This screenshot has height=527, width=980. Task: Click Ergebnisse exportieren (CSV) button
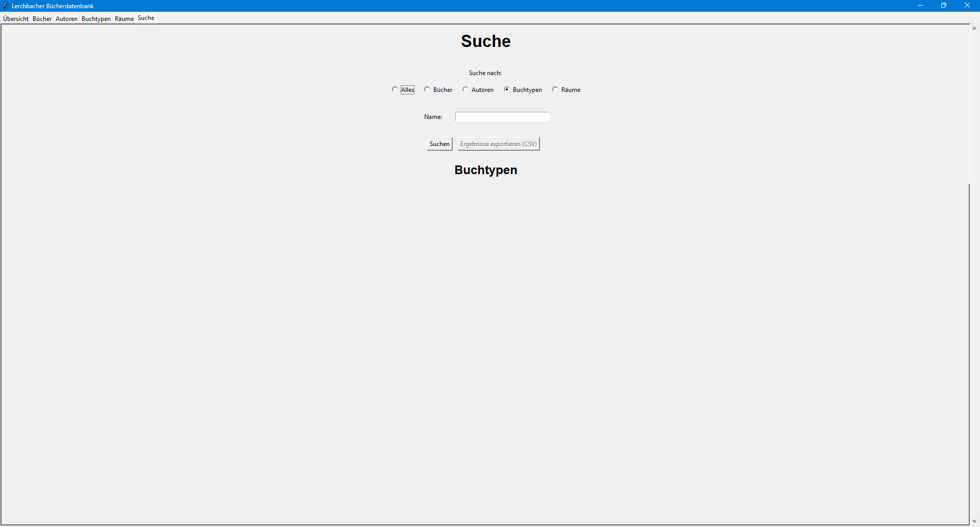click(x=498, y=144)
